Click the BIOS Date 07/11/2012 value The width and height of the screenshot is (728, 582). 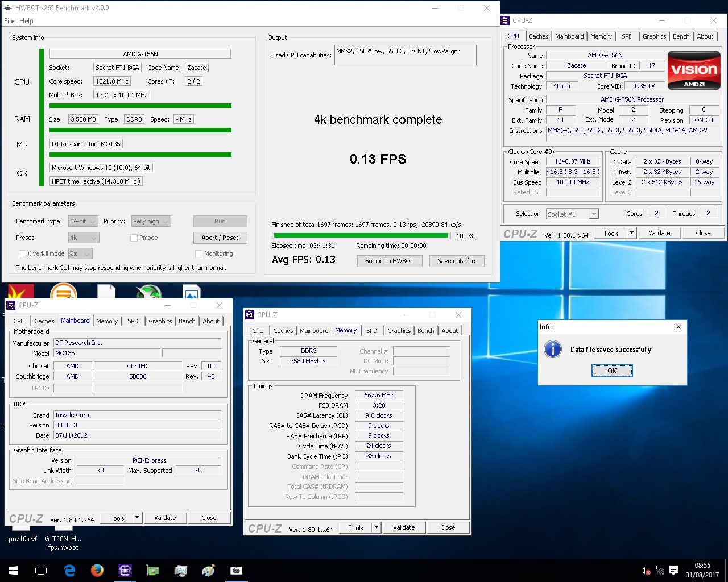(x=137, y=435)
